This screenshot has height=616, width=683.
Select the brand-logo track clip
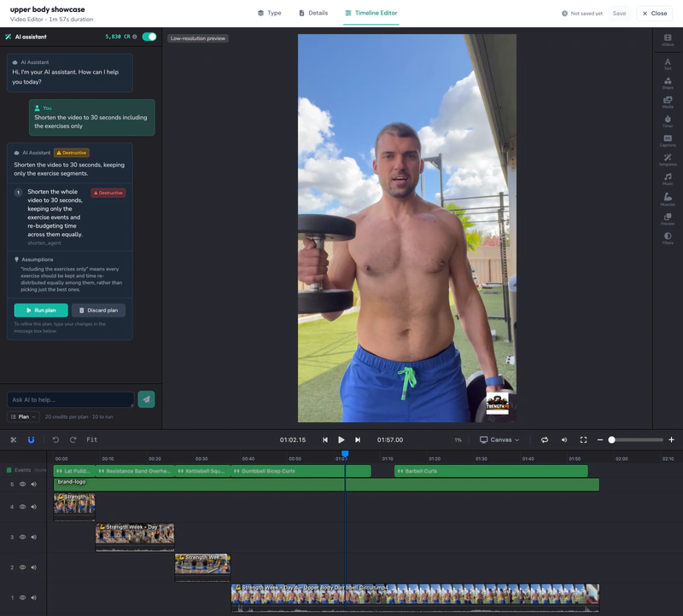[326, 485]
